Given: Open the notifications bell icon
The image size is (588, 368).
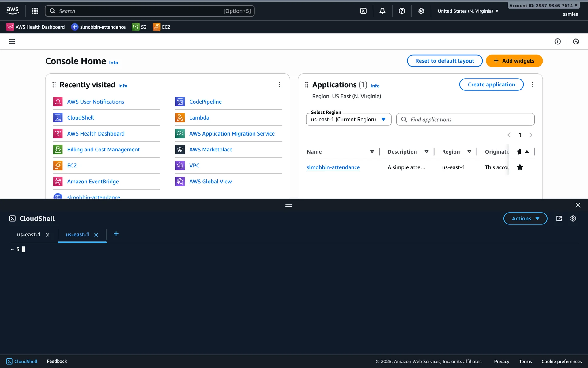Looking at the screenshot, I should (x=382, y=11).
